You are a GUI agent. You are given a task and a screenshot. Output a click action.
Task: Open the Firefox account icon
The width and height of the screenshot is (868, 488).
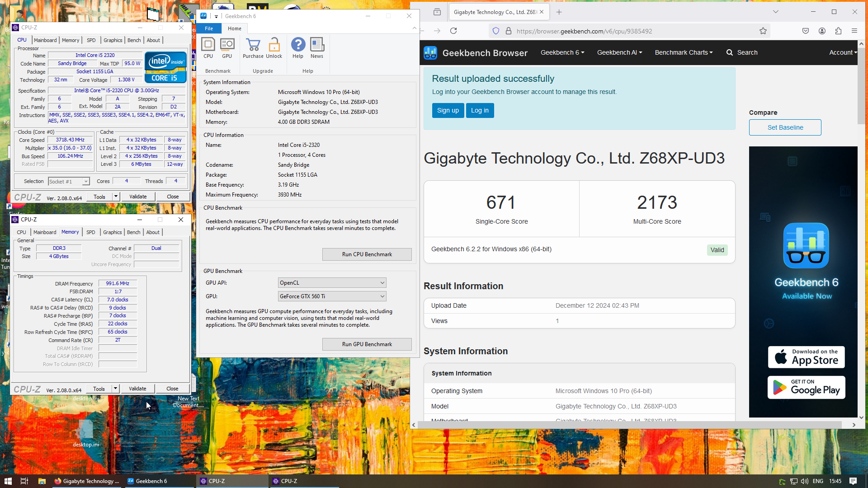(822, 31)
